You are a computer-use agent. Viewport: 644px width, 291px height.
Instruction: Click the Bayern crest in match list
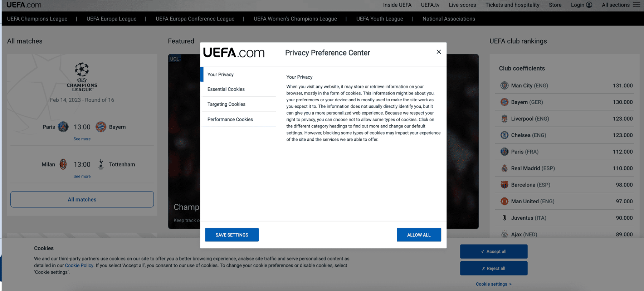[101, 127]
